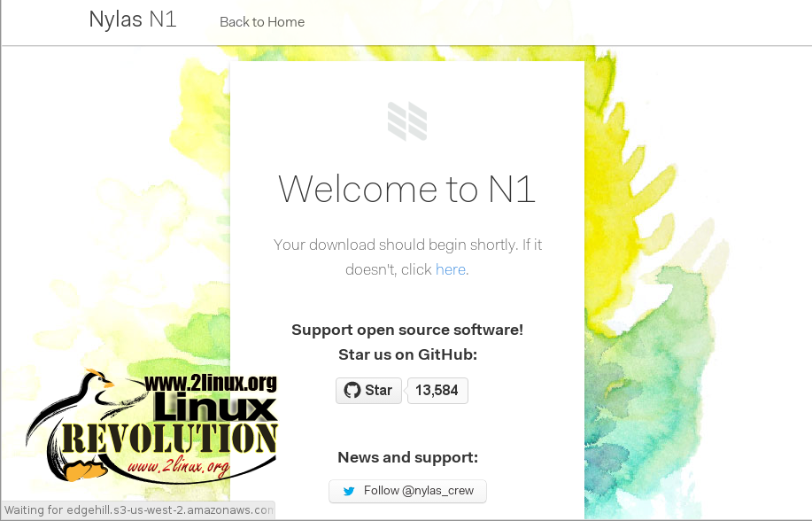
Task: Click the Welcome to N1 heading
Action: [407, 190]
